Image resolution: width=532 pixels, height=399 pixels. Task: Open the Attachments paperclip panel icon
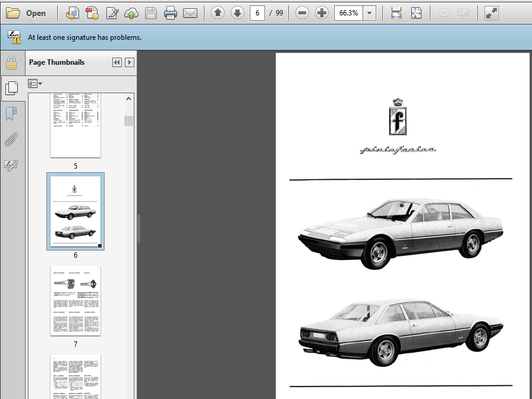click(11, 140)
